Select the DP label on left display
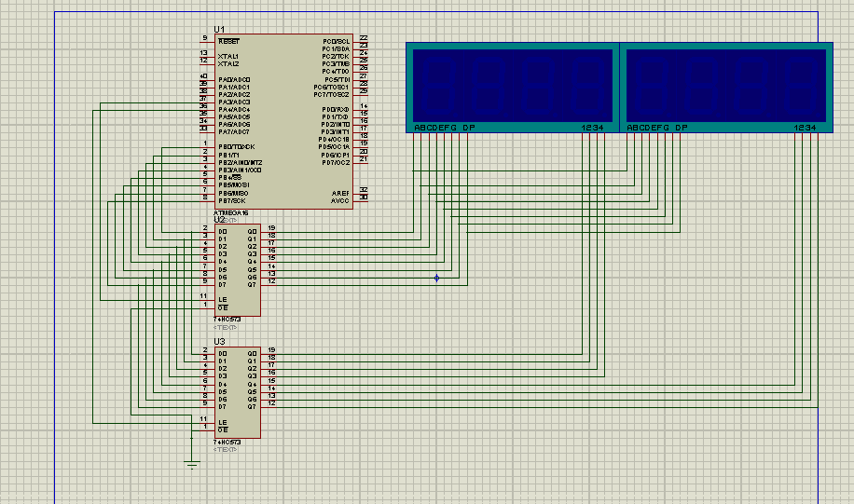Screen dimensions: 854x504 [x=470, y=127]
